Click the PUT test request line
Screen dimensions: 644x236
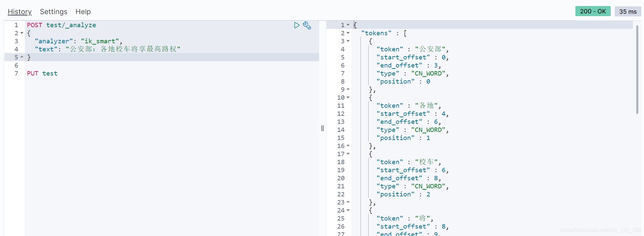pyautogui.click(x=42, y=74)
